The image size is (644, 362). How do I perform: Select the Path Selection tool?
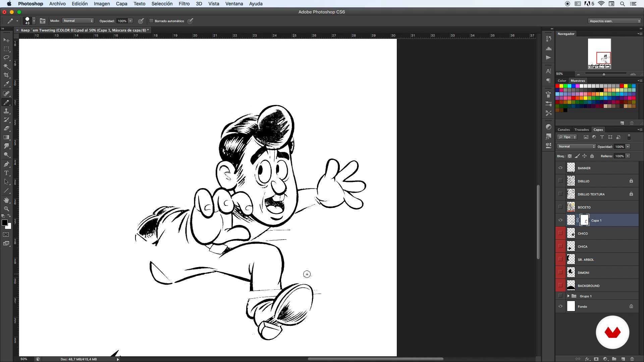[6, 182]
